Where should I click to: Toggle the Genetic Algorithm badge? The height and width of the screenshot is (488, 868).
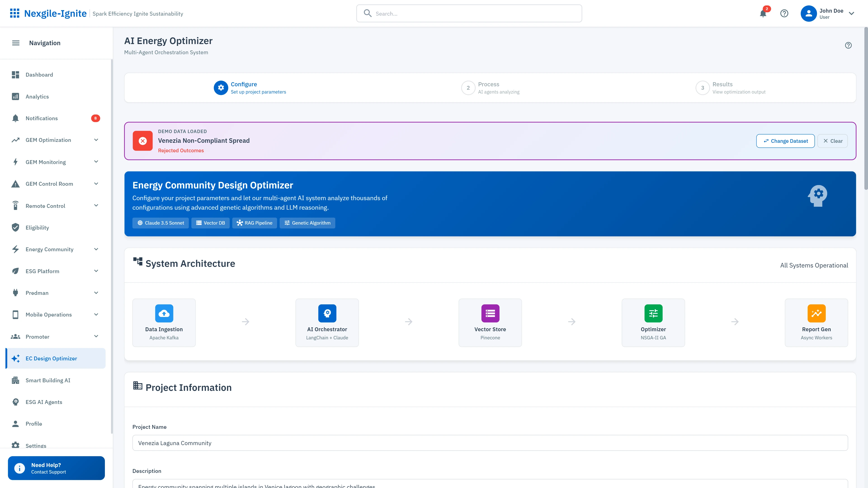tap(307, 223)
